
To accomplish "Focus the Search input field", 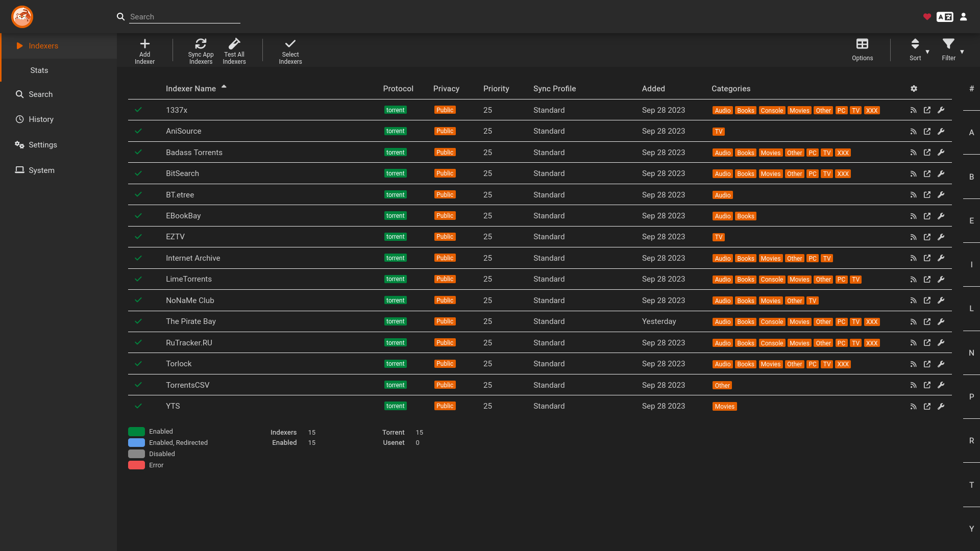I will (x=184, y=17).
